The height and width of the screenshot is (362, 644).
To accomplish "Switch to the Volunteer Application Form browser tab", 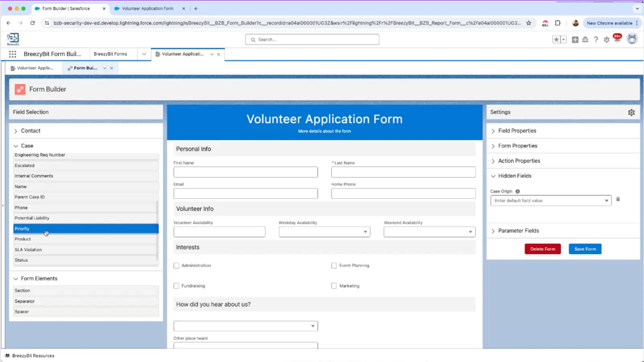I will (x=149, y=8).
